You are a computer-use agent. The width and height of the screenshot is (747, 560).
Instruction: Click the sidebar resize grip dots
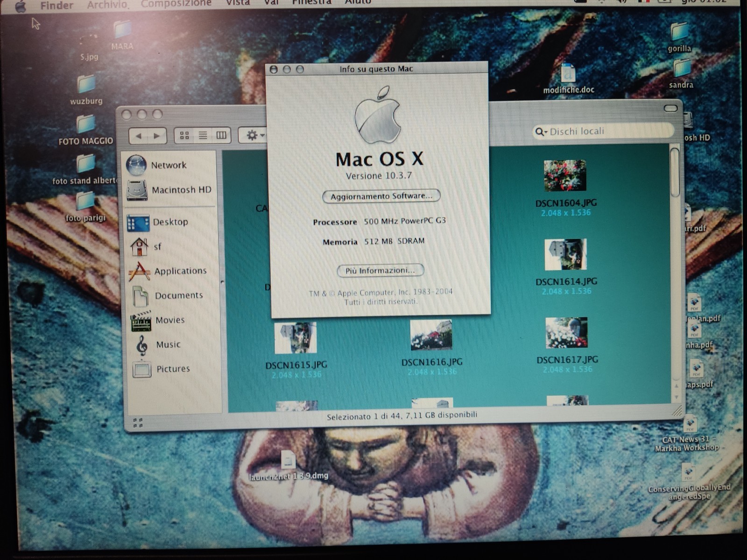point(138,422)
